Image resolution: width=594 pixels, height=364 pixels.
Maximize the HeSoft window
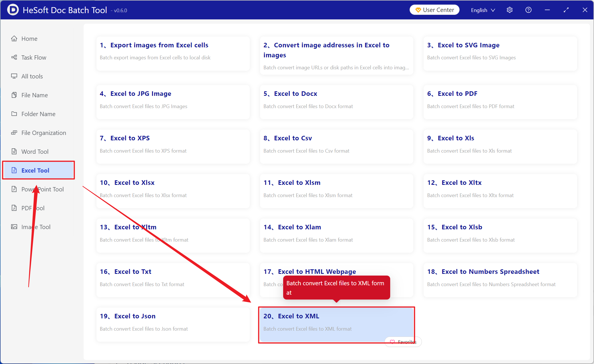(x=566, y=10)
